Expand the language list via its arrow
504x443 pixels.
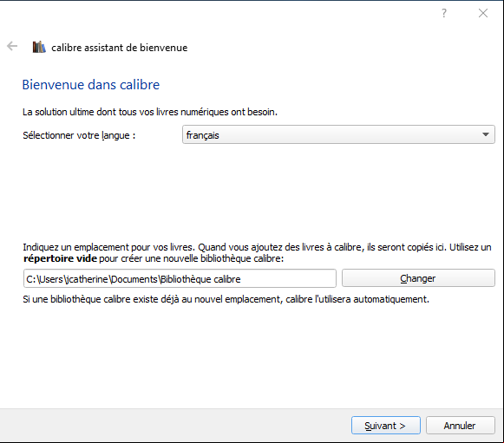[x=486, y=134]
